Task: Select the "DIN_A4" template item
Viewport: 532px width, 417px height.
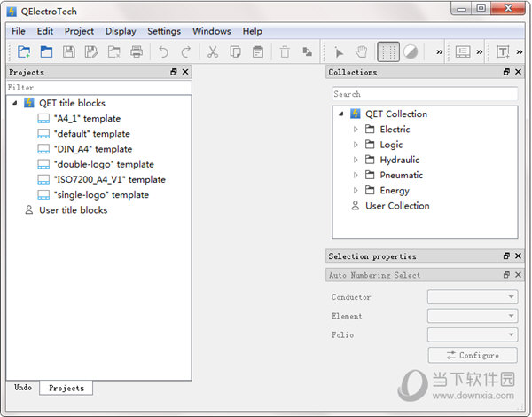Action: (92, 149)
